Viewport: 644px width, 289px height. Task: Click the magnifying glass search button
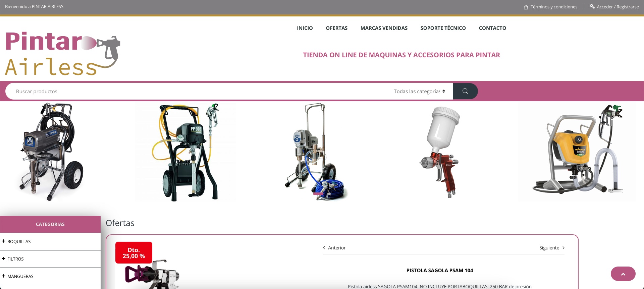(x=465, y=91)
